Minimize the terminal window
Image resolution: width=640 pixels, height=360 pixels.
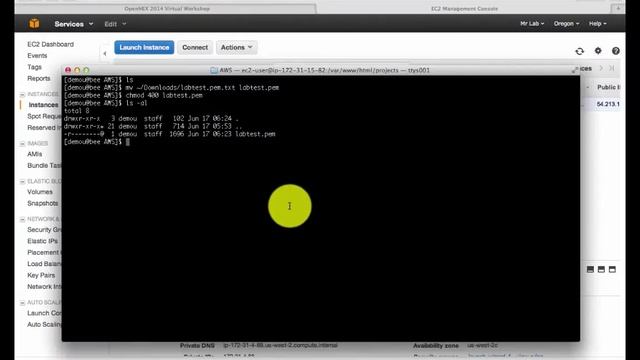click(x=77, y=70)
